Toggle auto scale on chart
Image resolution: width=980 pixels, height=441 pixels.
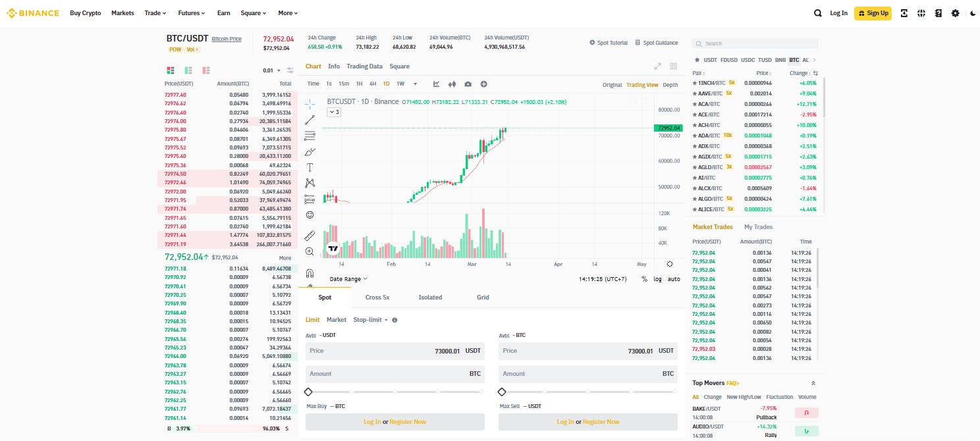(x=674, y=279)
